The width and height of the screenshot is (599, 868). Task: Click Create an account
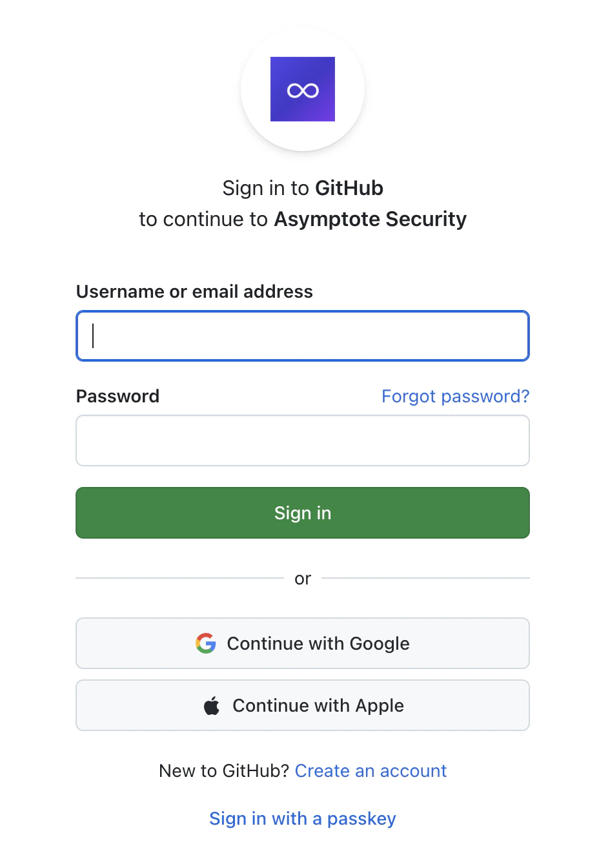point(371,770)
